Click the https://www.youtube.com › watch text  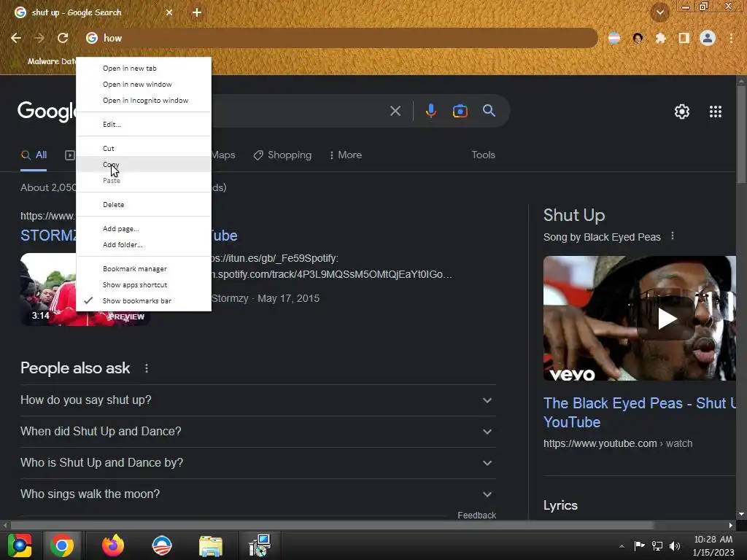click(618, 443)
